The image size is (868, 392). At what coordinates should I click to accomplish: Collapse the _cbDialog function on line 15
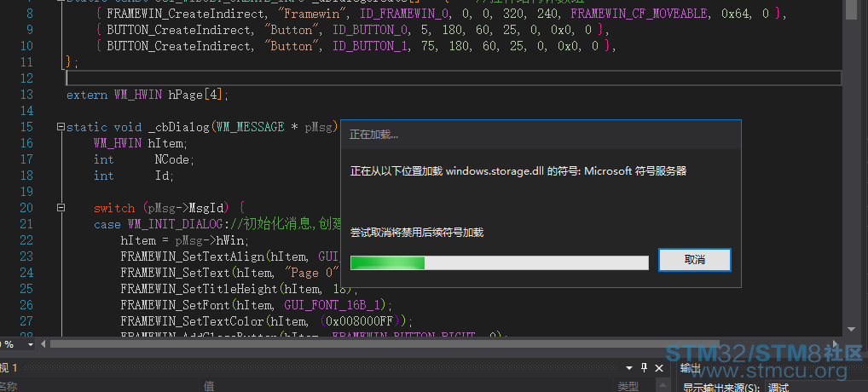[61, 127]
